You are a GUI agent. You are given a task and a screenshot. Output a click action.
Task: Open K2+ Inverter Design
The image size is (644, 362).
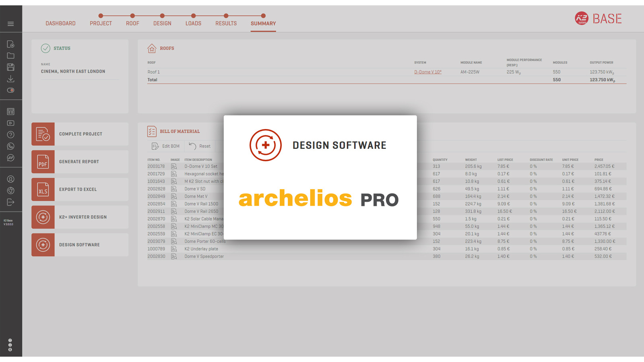click(x=79, y=217)
